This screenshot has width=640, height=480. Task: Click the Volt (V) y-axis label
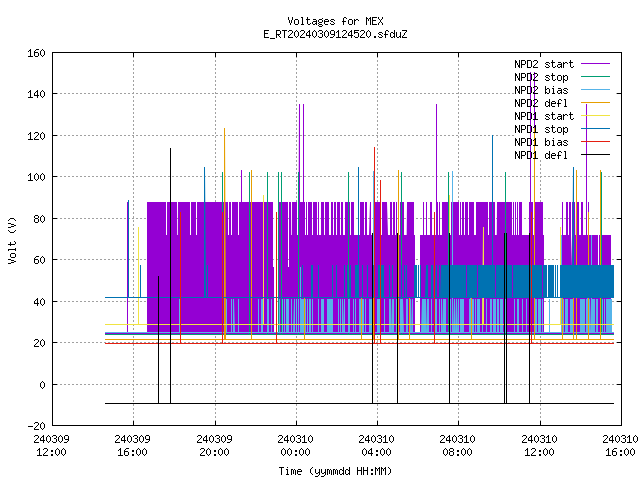[x=12, y=240]
